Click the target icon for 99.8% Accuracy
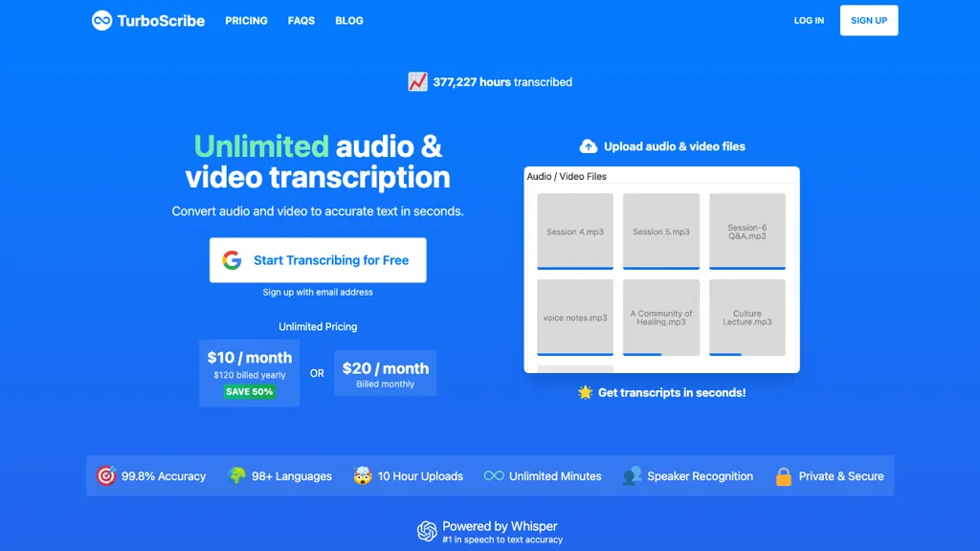 coord(106,475)
